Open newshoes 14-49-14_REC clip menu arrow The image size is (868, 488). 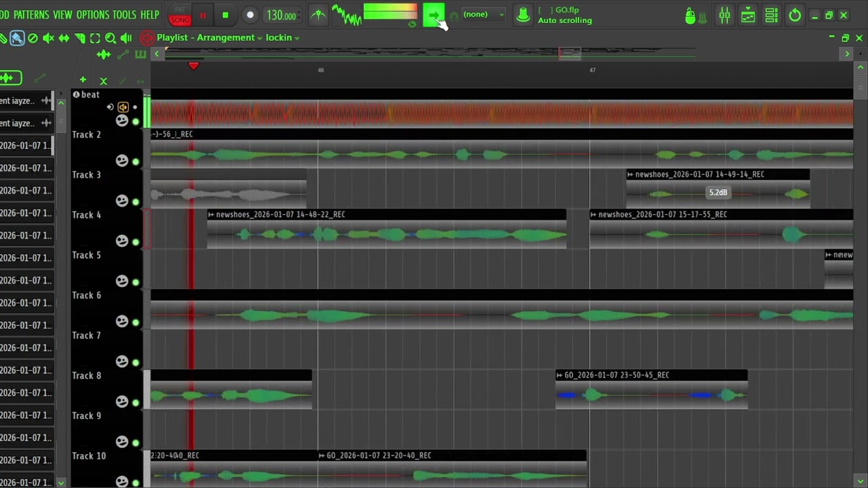pyautogui.click(x=630, y=175)
